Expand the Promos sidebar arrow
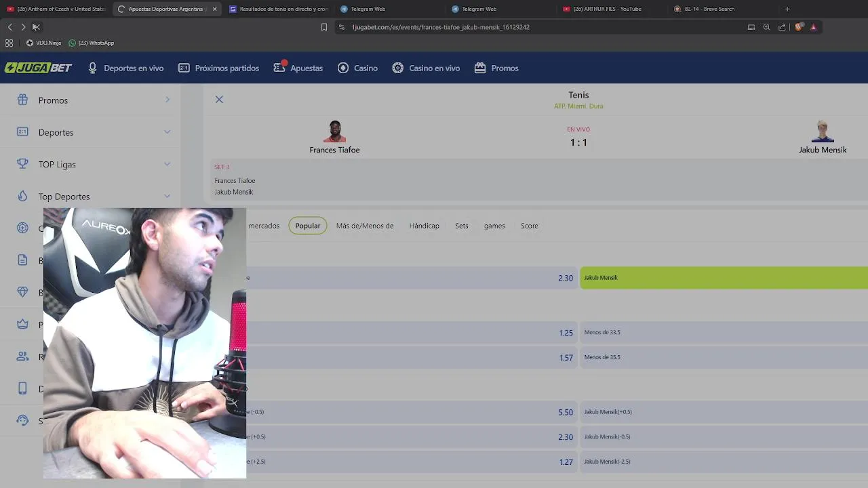The width and height of the screenshot is (868, 488). [x=167, y=100]
